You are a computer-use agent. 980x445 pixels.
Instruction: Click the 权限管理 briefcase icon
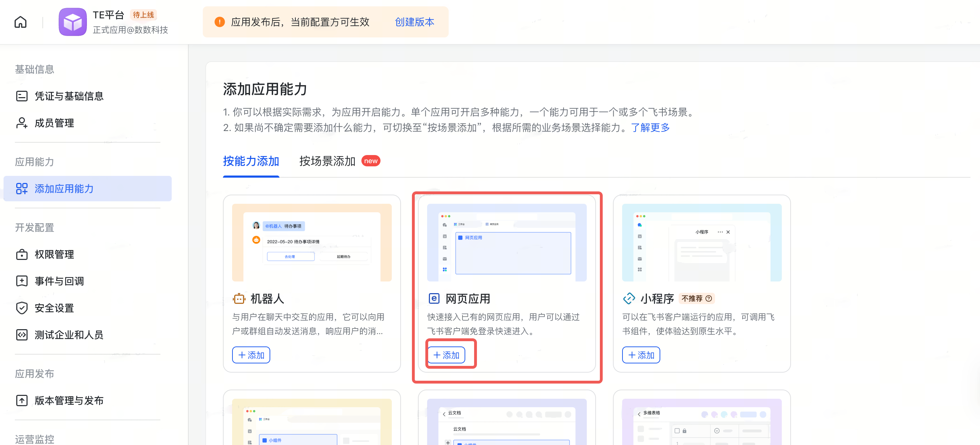(x=22, y=254)
